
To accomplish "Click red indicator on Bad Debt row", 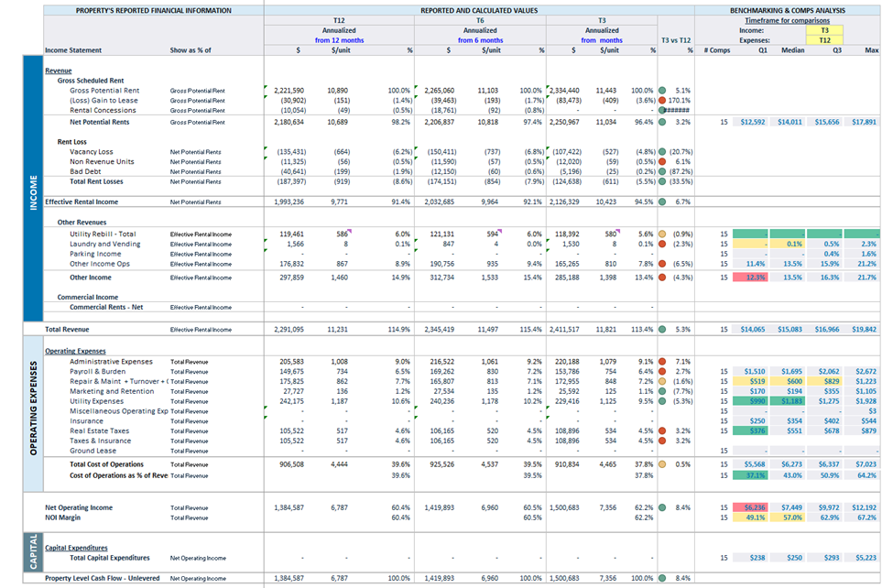I will (662, 171).
